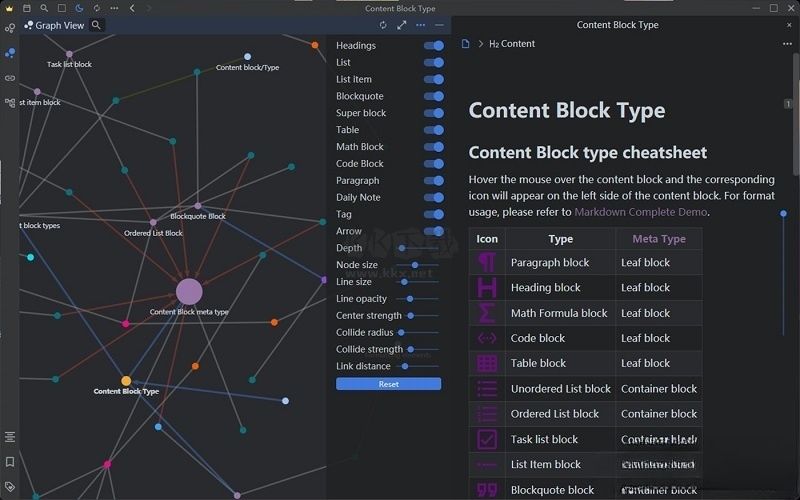Click the sync icon in the top toolbar

[96, 8]
